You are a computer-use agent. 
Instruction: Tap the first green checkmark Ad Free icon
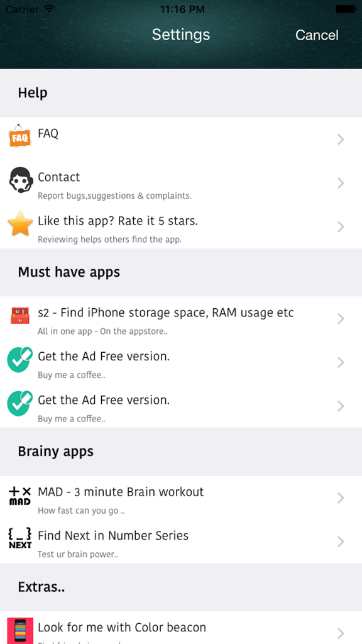coord(19,361)
